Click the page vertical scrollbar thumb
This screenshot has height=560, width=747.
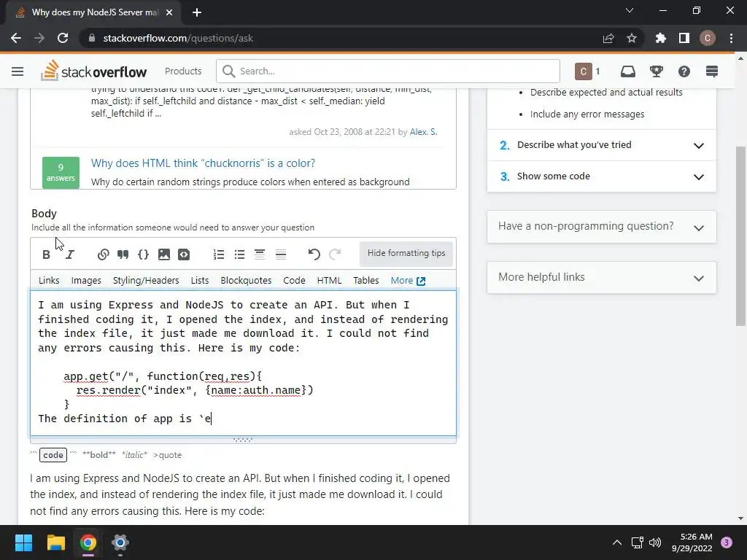[740, 236]
